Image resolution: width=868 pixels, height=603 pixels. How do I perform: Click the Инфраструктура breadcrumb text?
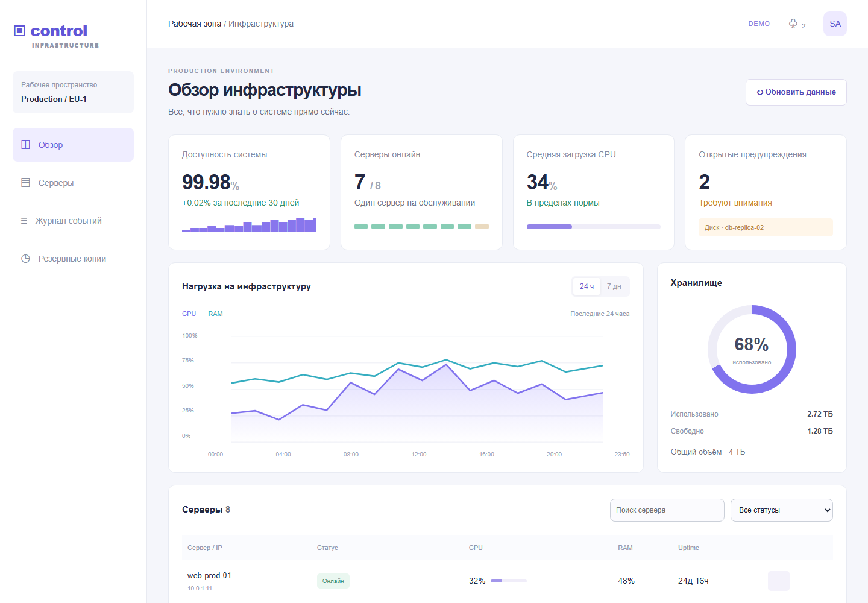click(x=261, y=24)
